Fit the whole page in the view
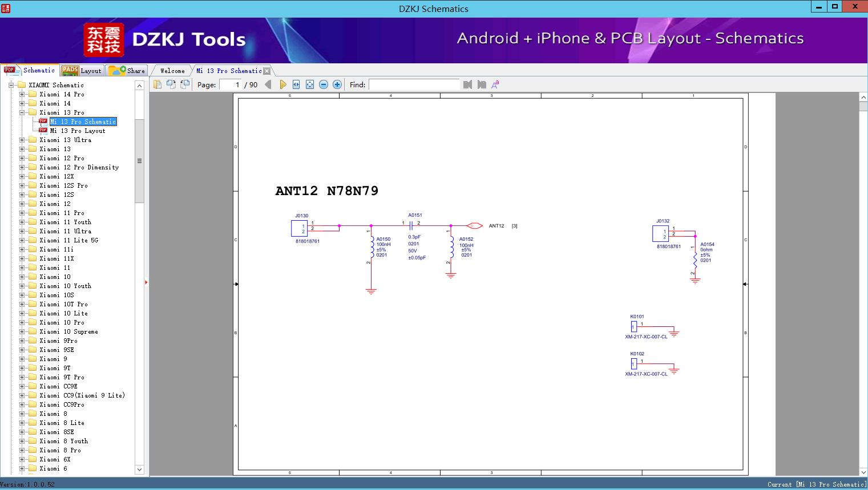Image resolution: width=868 pixels, height=490 pixels. coord(310,84)
